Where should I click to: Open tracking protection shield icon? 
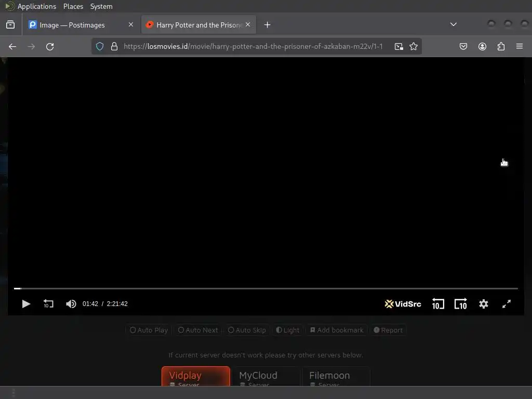(x=100, y=46)
